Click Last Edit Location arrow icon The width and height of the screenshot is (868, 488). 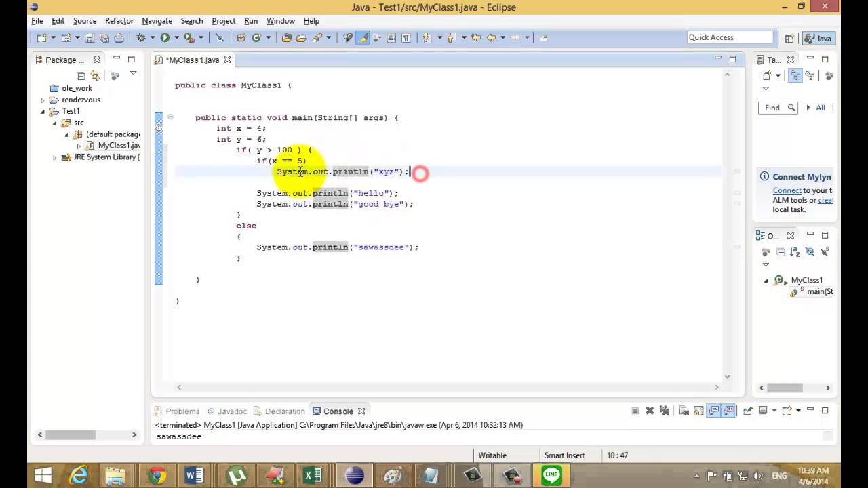[x=476, y=38]
